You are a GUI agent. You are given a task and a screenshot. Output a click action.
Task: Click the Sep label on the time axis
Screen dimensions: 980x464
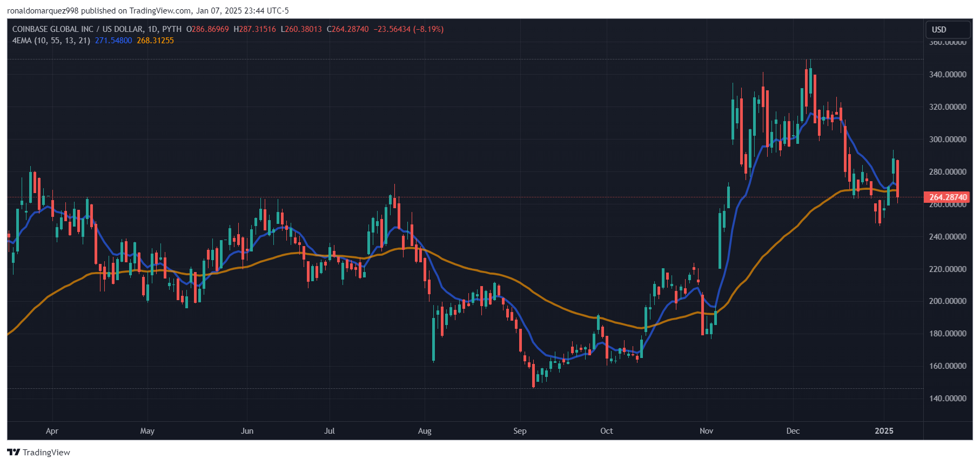[520, 431]
